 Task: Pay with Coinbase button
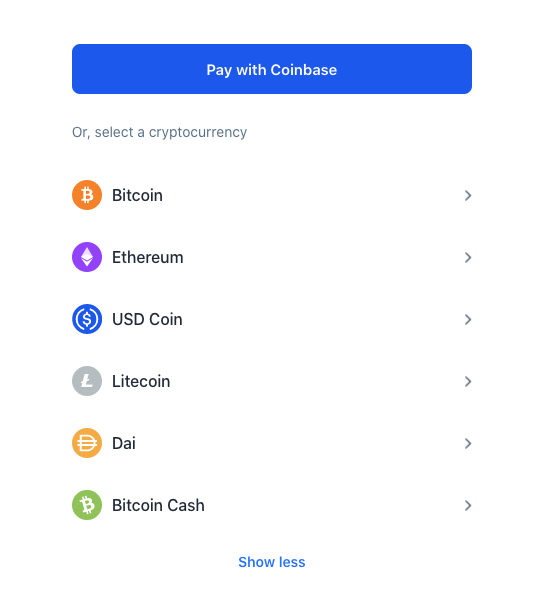tap(272, 69)
